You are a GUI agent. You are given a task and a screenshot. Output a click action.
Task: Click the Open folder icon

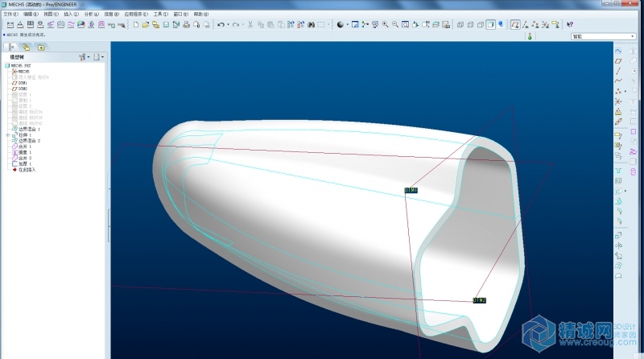pos(146,25)
